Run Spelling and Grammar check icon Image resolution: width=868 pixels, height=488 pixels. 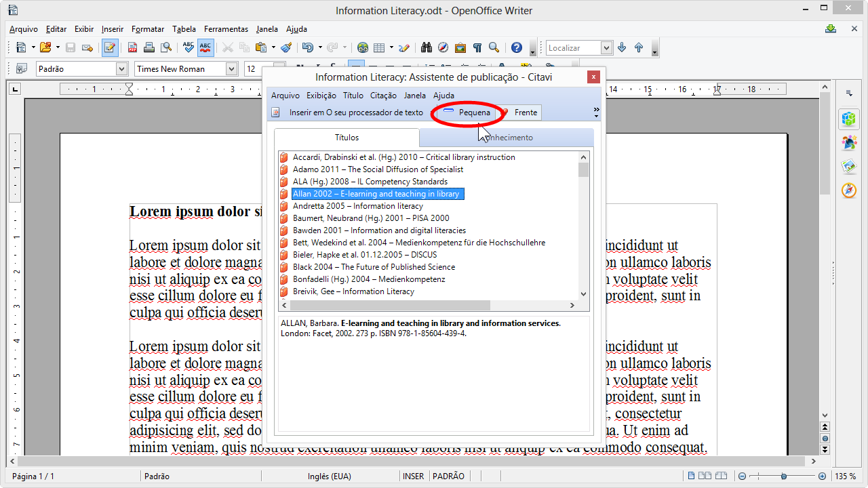189,47
